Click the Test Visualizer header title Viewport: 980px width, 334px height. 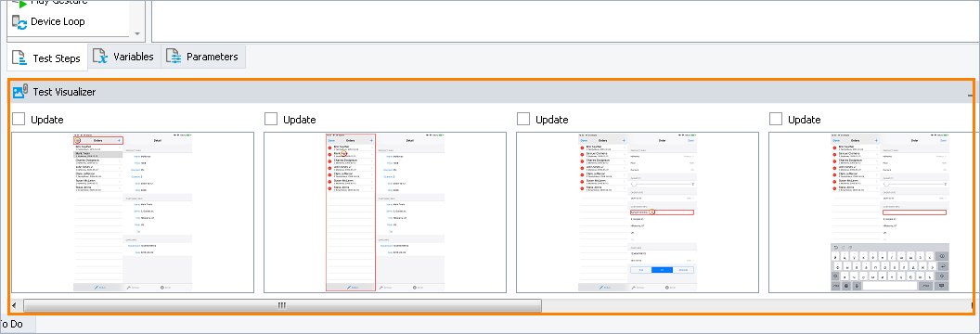click(64, 92)
